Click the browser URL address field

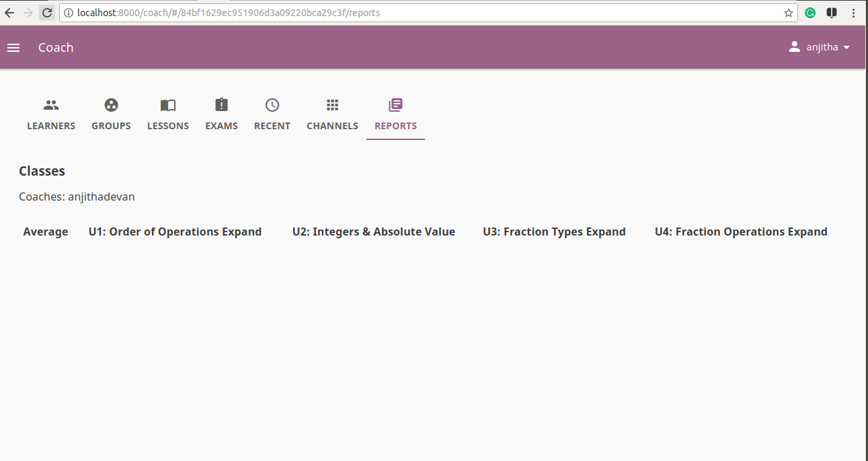click(x=428, y=13)
